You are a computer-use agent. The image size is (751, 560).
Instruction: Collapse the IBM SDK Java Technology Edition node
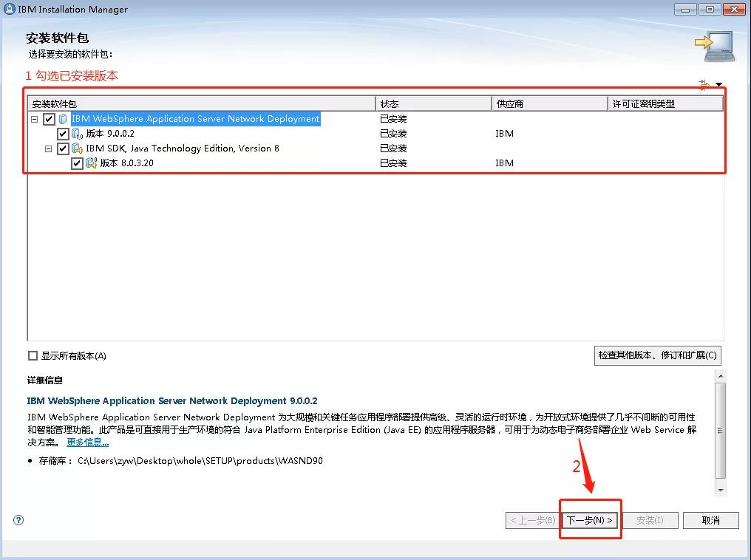click(48, 148)
